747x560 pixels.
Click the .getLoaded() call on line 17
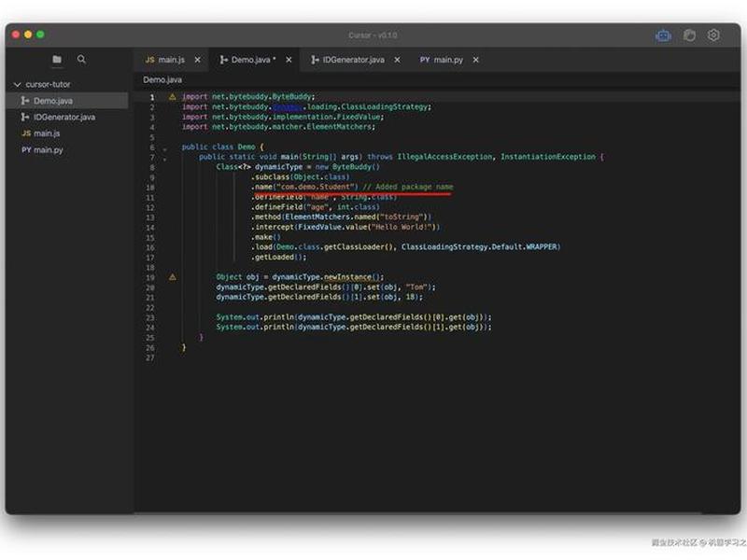(278, 258)
